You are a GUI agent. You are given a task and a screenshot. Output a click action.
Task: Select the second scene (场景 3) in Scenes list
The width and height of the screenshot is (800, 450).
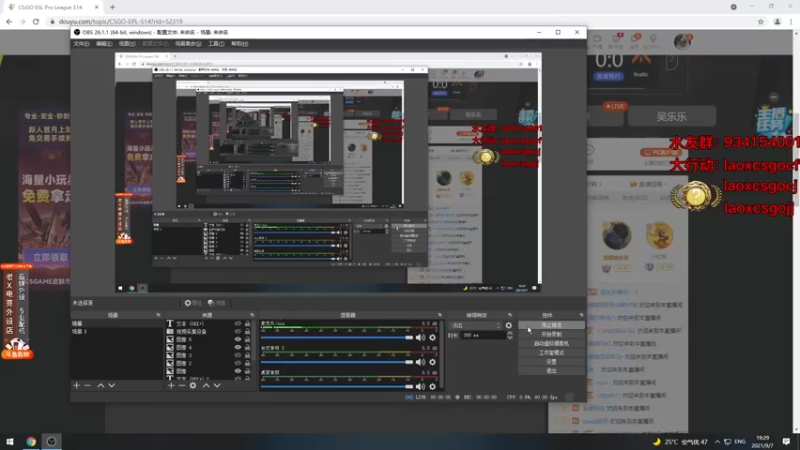pyautogui.click(x=116, y=332)
